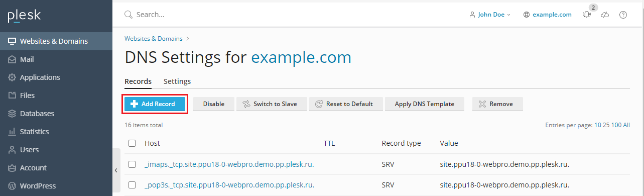Click example.com link in page title
The width and height of the screenshot is (644, 196).
pos(301,57)
